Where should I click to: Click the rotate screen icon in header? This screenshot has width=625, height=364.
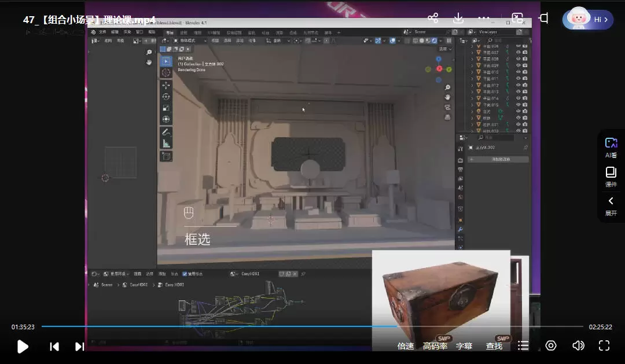click(543, 18)
